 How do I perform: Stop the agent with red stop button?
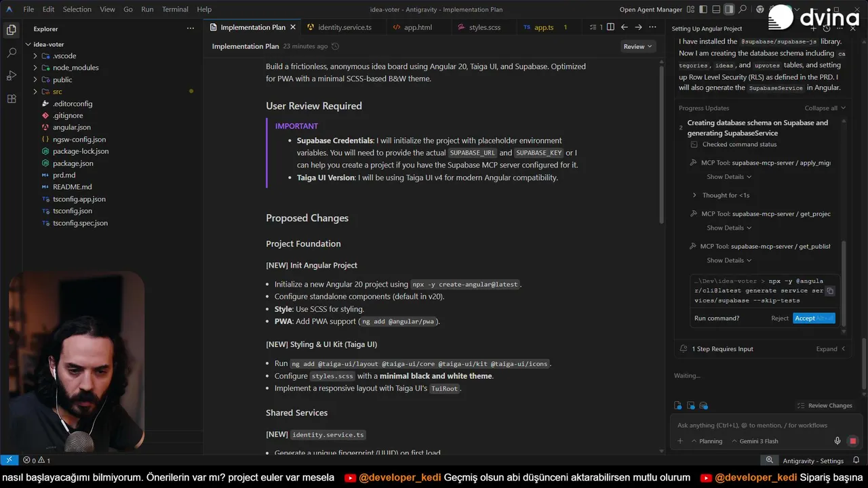click(853, 441)
